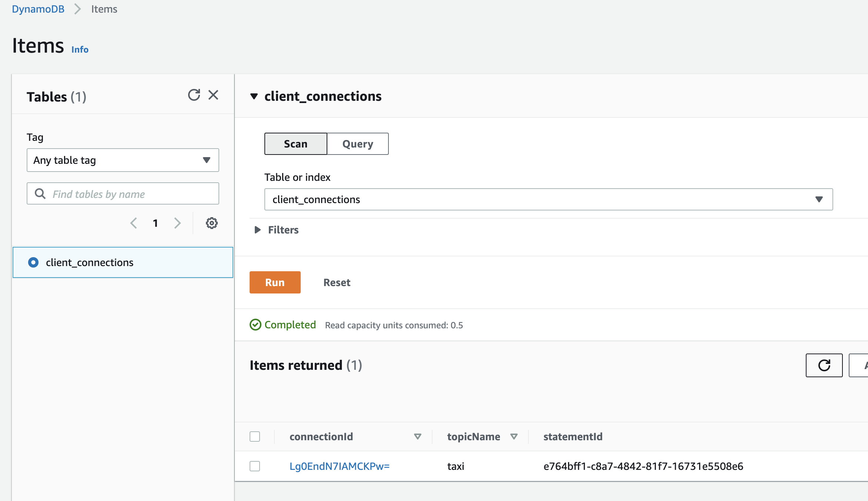
Task: Open the Tag dropdown filter
Action: [123, 160]
